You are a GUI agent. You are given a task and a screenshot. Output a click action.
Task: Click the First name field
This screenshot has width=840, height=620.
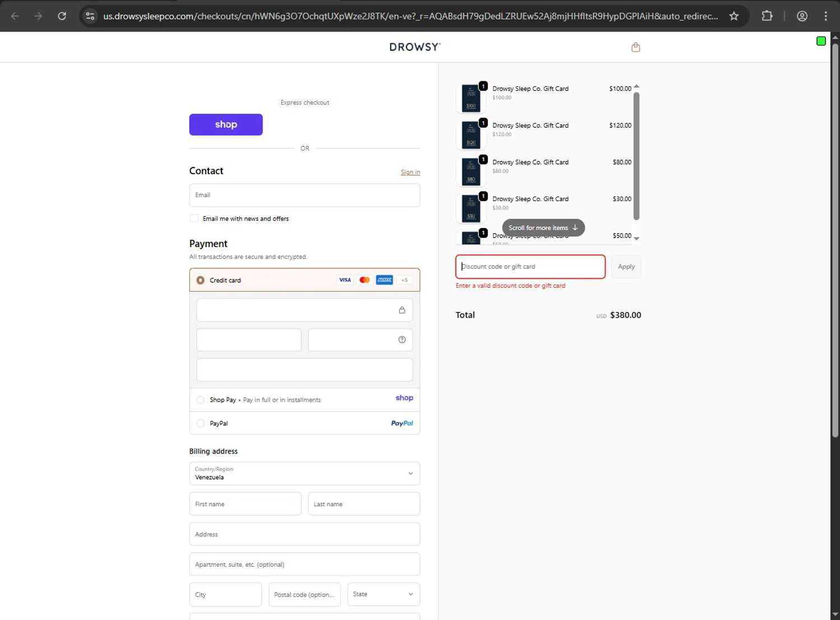tap(245, 504)
